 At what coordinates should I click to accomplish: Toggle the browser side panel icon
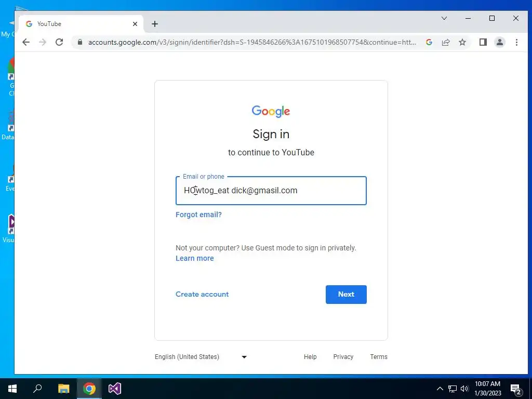483,42
